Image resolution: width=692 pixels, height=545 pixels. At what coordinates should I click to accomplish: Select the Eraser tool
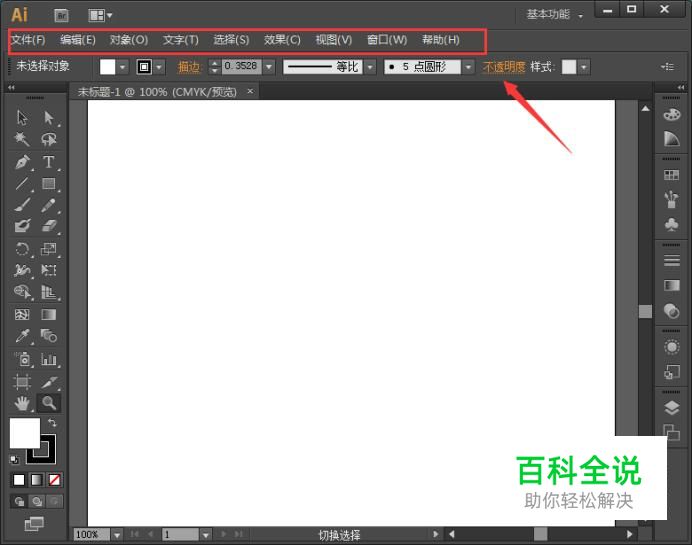pos(49,226)
